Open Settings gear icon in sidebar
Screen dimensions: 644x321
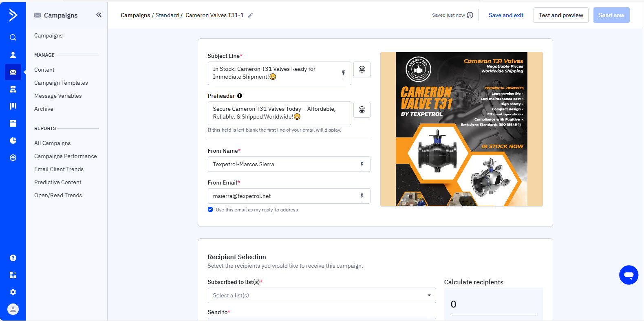click(x=13, y=292)
